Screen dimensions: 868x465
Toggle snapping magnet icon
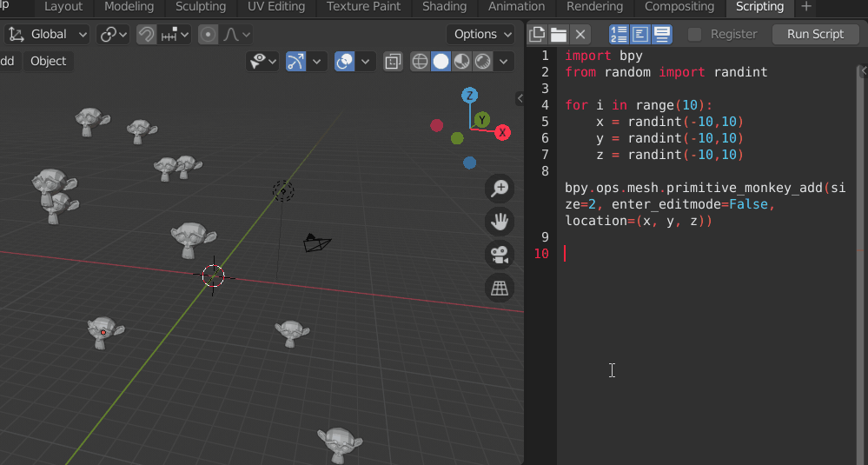click(146, 34)
